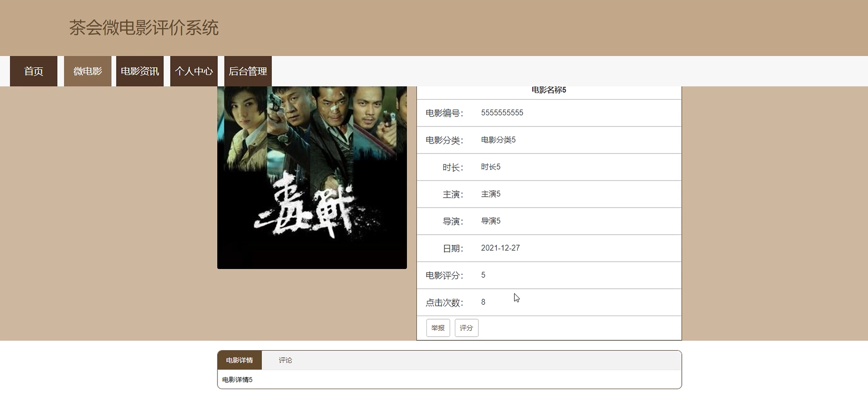Click the detail text 电影详情5

pyautogui.click(x=237, y=380)
